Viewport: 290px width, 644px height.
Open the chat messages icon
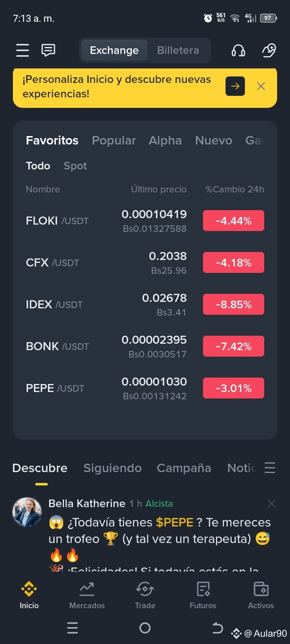pyautogui.click(x=48, y=50)
